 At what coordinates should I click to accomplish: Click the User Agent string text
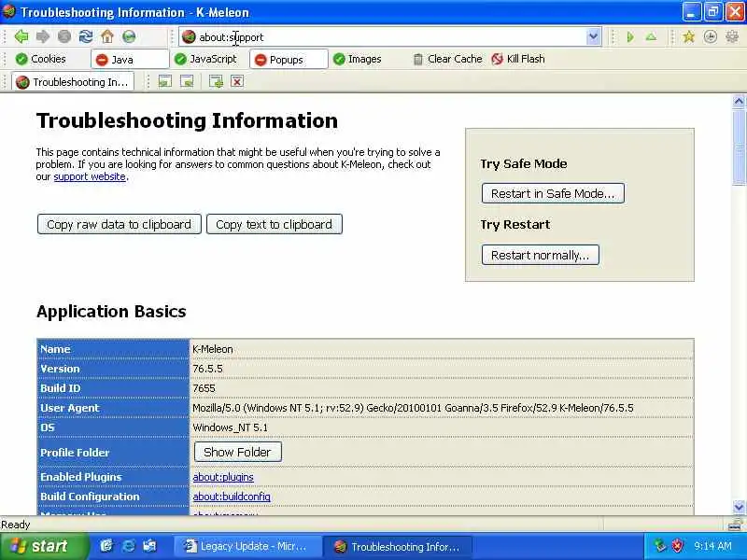click(413, 408)
